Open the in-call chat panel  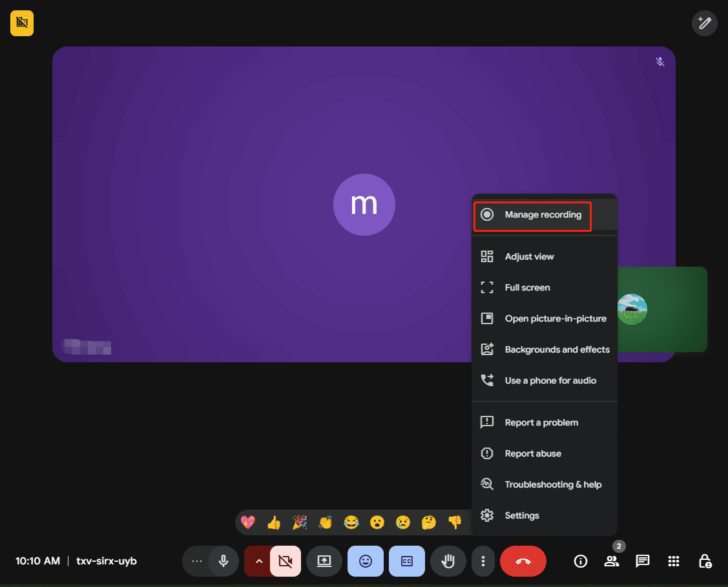[642, 561]
